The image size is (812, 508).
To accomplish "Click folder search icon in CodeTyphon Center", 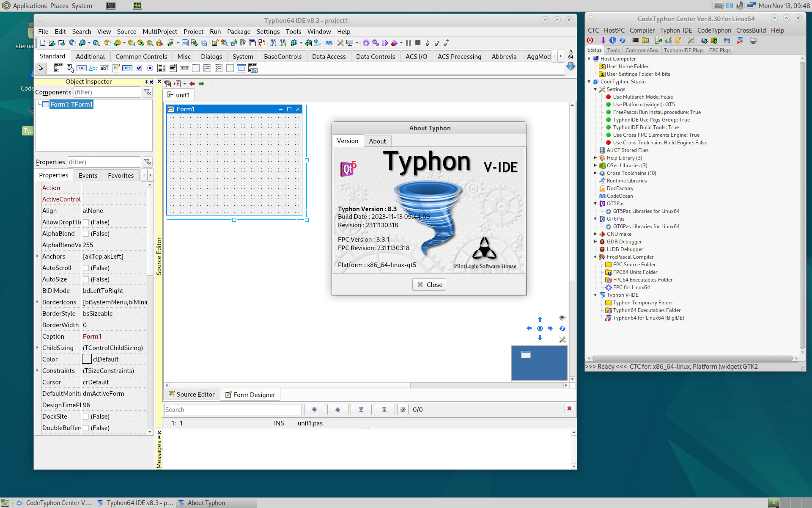I will coord(645,41).
